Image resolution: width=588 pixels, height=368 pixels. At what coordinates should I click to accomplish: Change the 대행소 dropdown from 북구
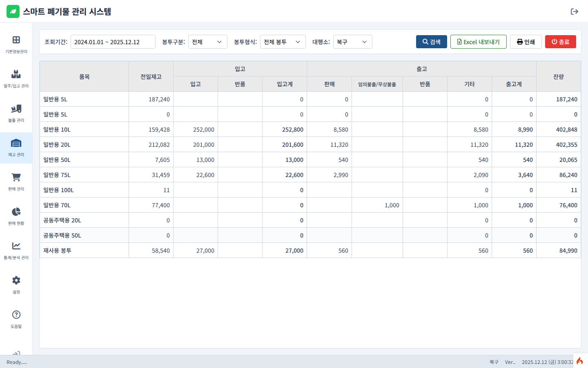click(x=352, y=41)
